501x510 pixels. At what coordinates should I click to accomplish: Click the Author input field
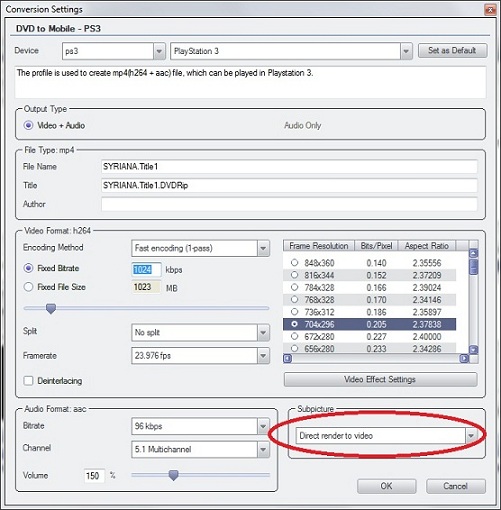pos(289,204)
